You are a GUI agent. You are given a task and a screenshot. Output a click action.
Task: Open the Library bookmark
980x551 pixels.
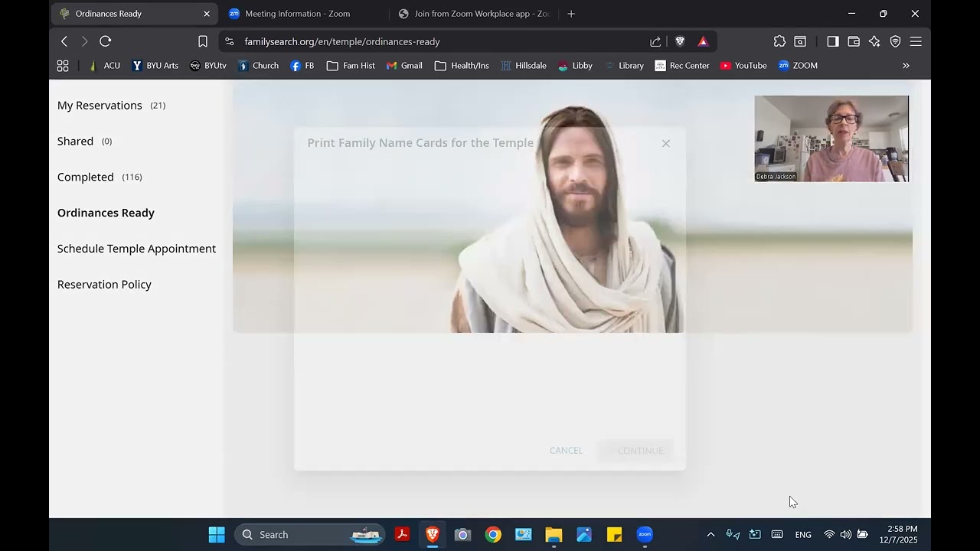[x=623, y=66]
